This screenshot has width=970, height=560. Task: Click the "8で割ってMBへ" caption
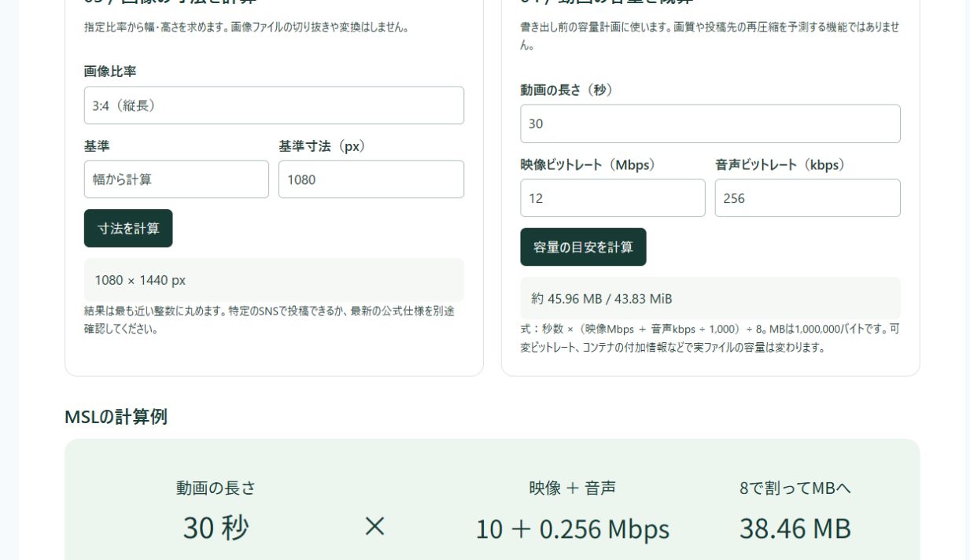coord(795,488)
